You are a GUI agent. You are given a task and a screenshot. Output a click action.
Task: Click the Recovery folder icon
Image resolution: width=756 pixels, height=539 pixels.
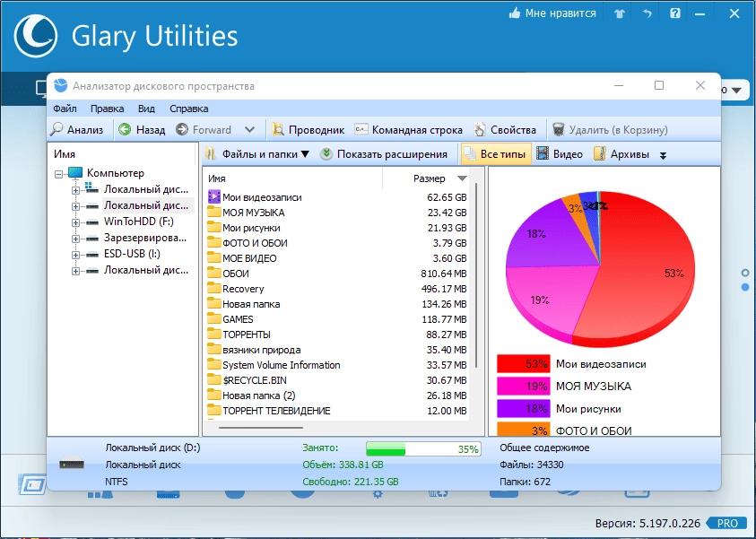point(213,288)
